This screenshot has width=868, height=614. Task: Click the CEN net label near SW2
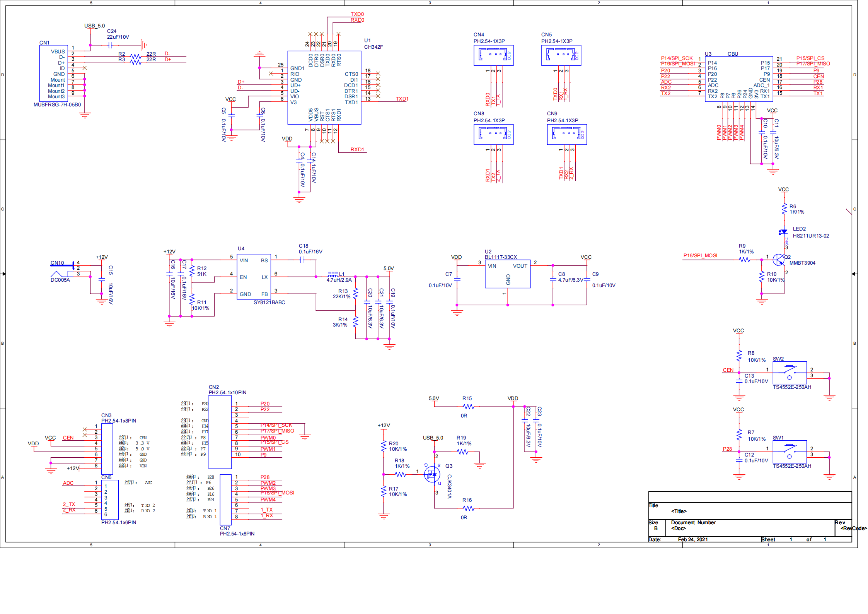click(728, 370)
